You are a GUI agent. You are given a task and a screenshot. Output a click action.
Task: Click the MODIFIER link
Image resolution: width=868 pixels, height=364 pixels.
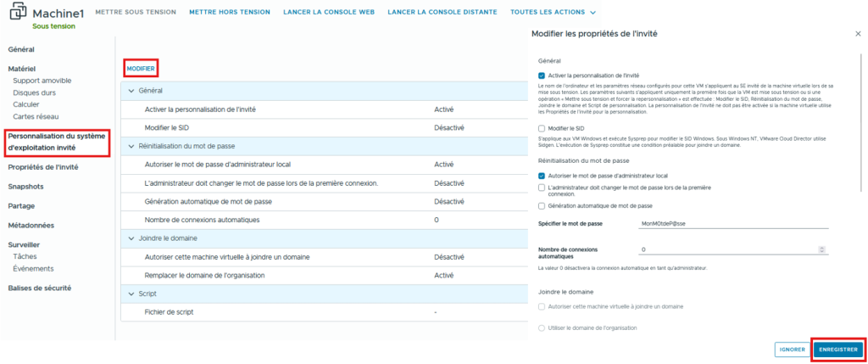[141, 68]
